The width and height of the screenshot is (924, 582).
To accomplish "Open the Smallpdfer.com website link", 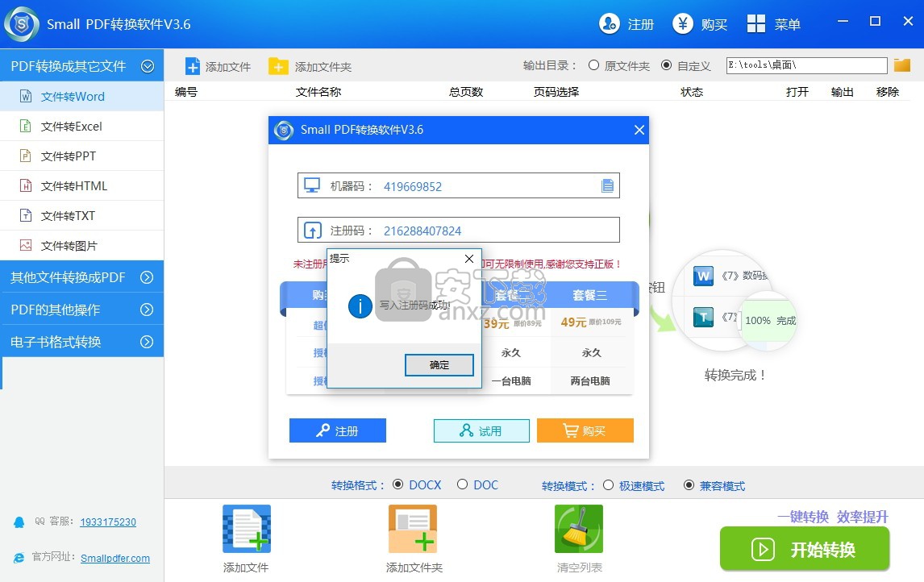I will [115, 558].
